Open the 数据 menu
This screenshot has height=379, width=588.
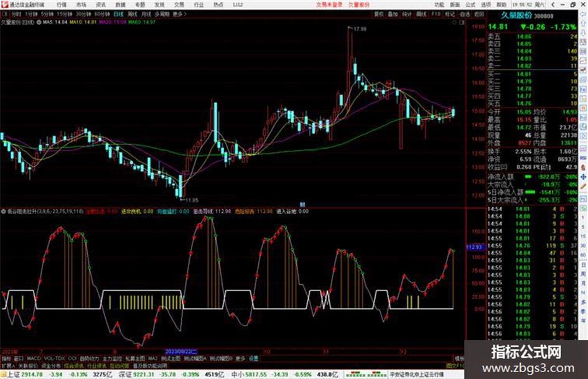pos(120,5)
